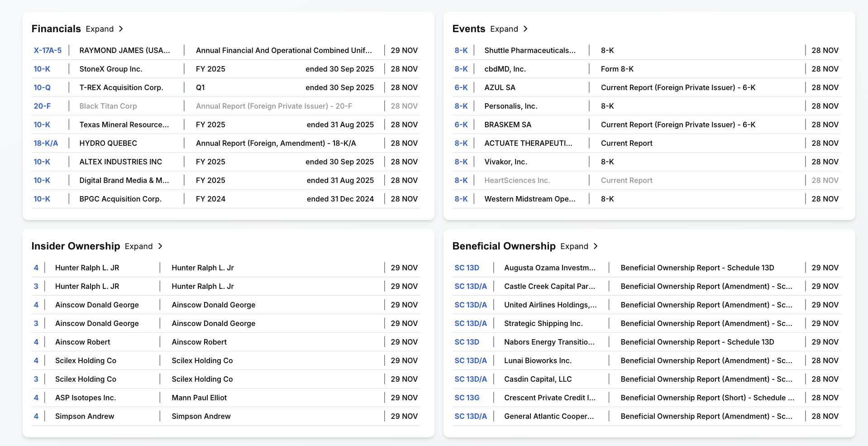Expand the Beneficial Ownership chevron
This screenshot has height=446, width=868.
(x=596, y=246)
